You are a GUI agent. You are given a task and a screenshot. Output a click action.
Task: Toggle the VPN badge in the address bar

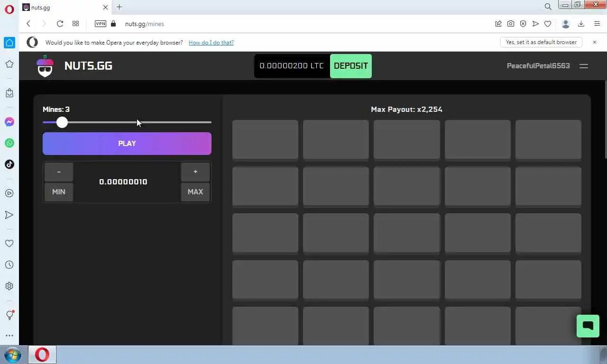coord(101,24)
